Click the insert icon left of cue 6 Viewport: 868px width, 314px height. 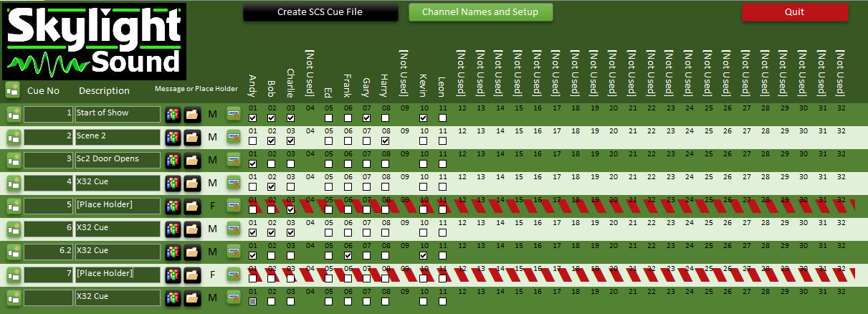(14, 229)
